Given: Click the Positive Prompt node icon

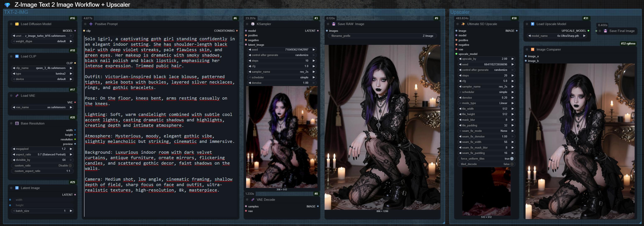Looking at the screenshot, I should (91, 24).
